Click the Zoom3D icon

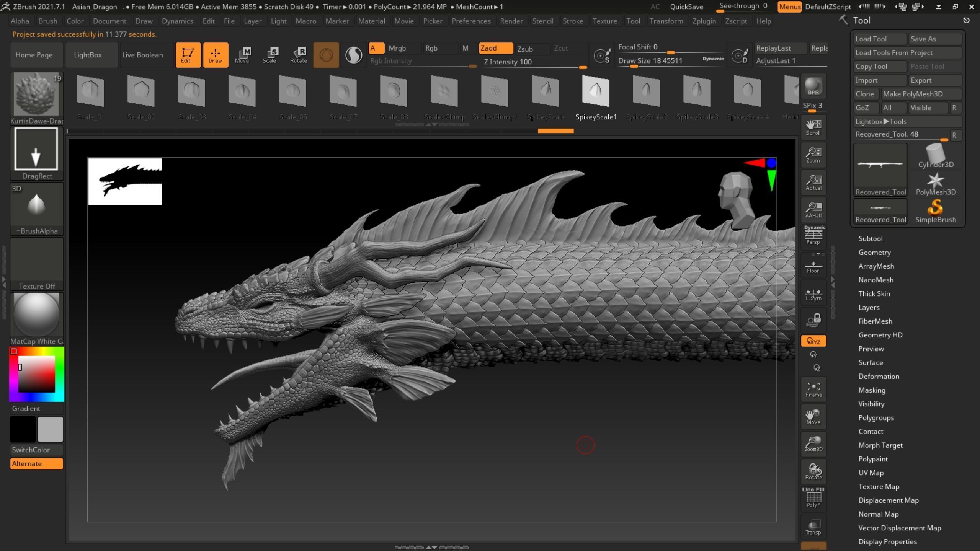813,444
